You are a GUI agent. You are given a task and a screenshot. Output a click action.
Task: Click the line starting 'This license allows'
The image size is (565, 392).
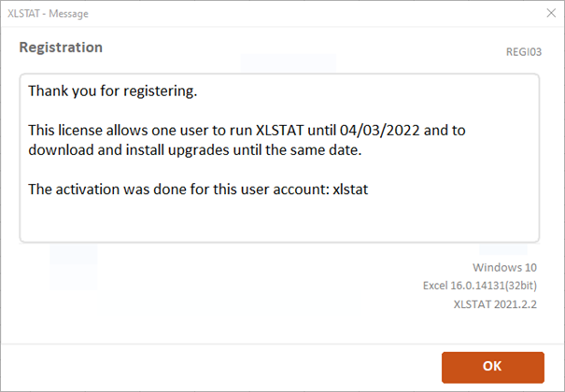click(247, 130)
